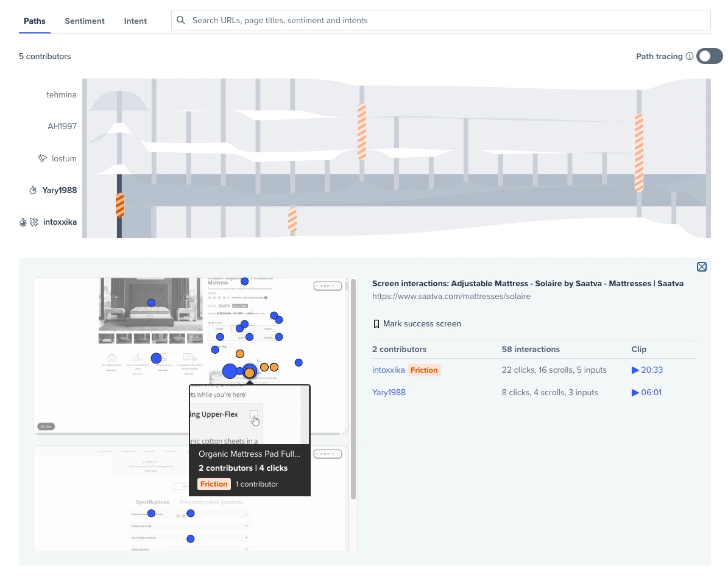Close the screen interactions panel
Image resolution: width=728 pixels, height=584 pixels.
[702, 267]
